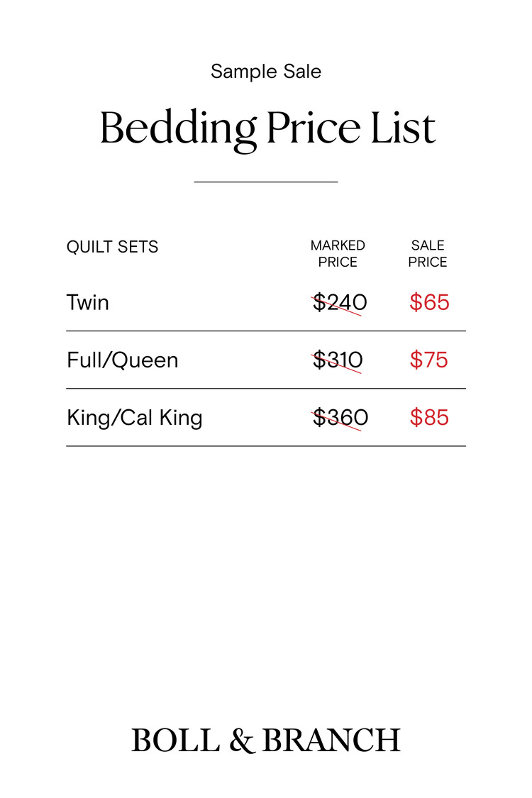Viewport: 532px width, 798px height.
Task: Click the crossed-out $240 marked price
Action: tap(340, 303)
